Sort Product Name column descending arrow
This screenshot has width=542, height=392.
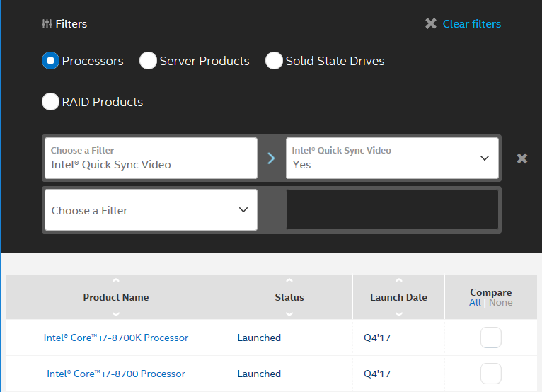click(x=116, y=313)
